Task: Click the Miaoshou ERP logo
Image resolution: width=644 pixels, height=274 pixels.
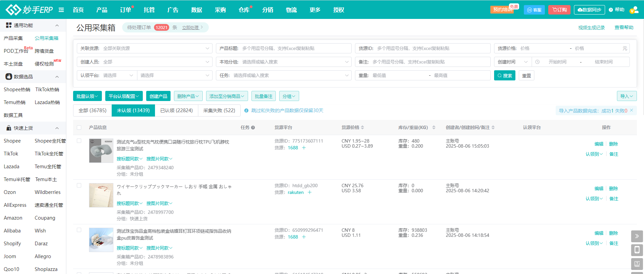Action: (29, 10)
